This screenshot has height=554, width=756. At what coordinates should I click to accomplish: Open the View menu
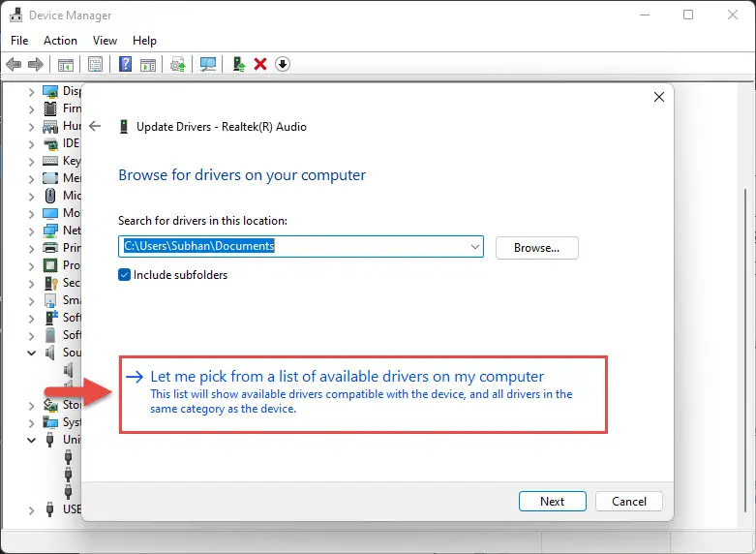105,41
